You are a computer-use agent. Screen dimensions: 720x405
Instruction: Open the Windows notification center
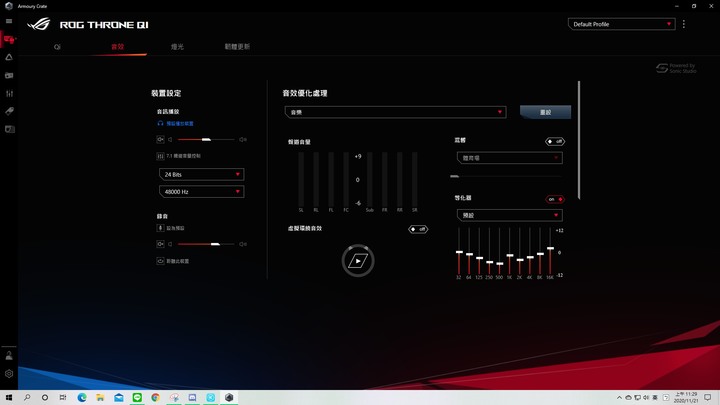708,397
